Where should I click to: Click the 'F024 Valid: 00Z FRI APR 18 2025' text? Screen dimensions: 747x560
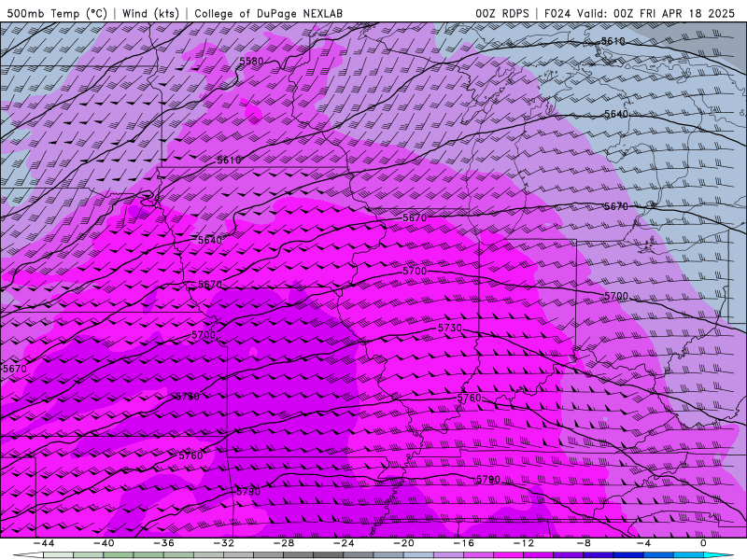click(x=640, y=13)
